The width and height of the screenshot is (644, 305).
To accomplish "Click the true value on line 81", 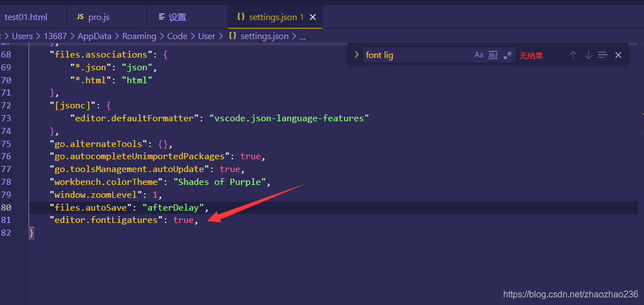I will click(183, 220).
